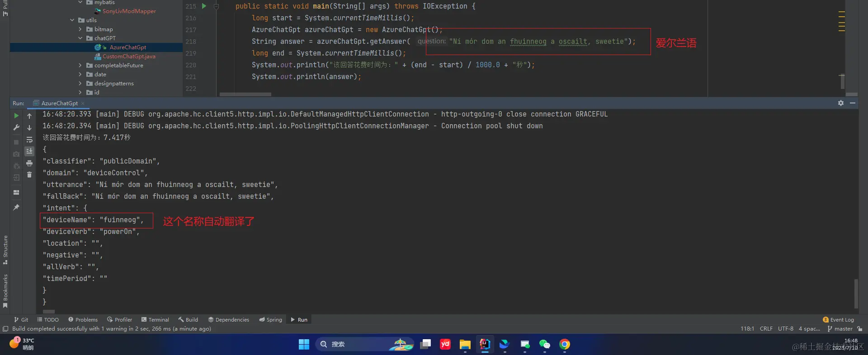
Task: Click the exit icon in Run toolbar
Action: (16, 177)
